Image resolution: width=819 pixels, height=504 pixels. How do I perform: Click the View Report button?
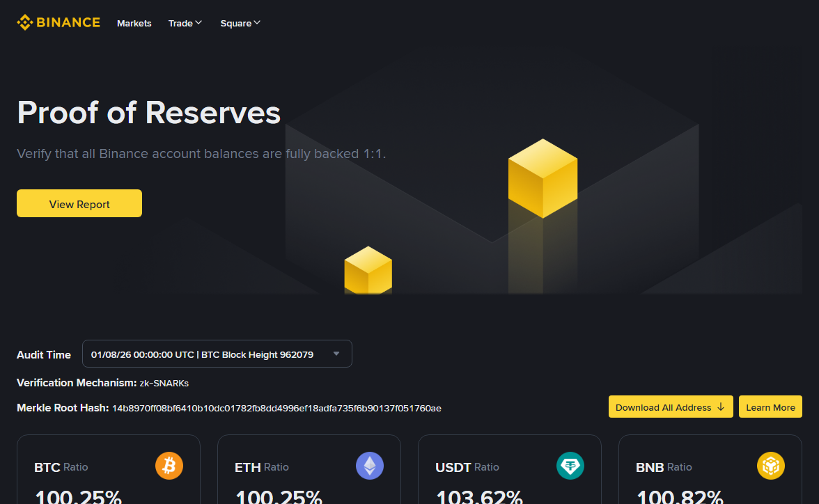tap(79, 204)
